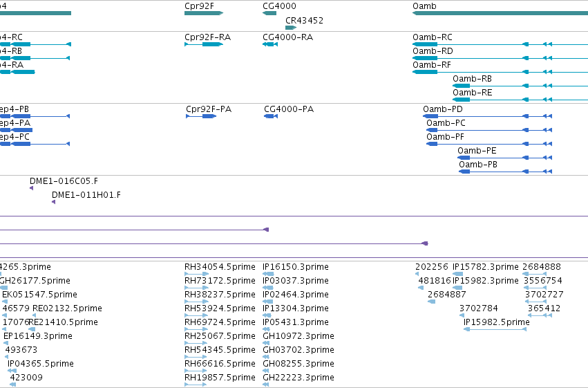
Task: Select the Oamb-RE transcript label
Action: pyautogui.click(x=472, y=93)
